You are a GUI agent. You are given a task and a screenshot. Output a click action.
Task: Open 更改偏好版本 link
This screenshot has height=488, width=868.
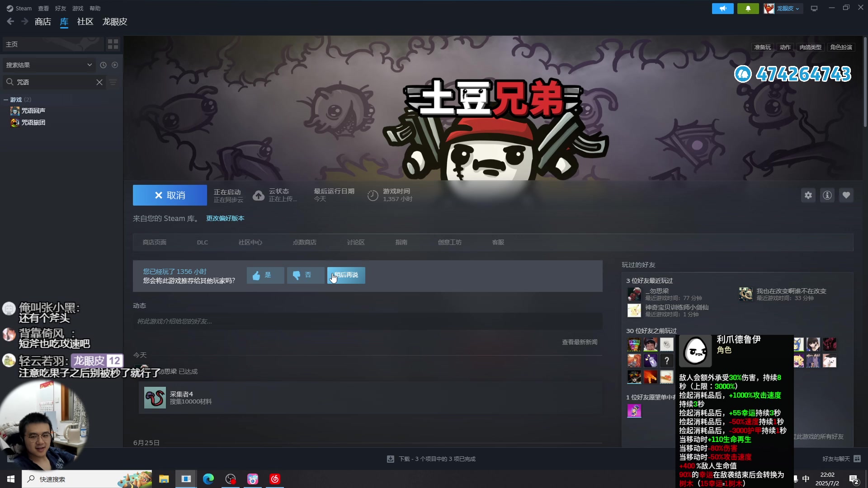225,218
